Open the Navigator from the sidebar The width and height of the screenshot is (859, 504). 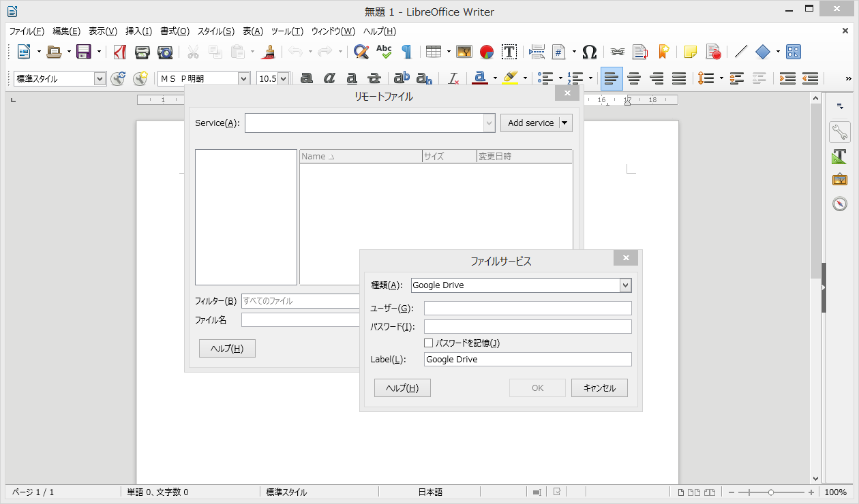pyautogui.click(x=840, y=204)
